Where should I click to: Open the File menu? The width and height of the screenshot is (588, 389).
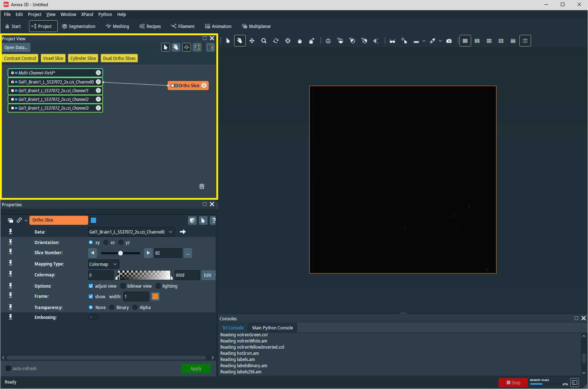coord(7,15)
